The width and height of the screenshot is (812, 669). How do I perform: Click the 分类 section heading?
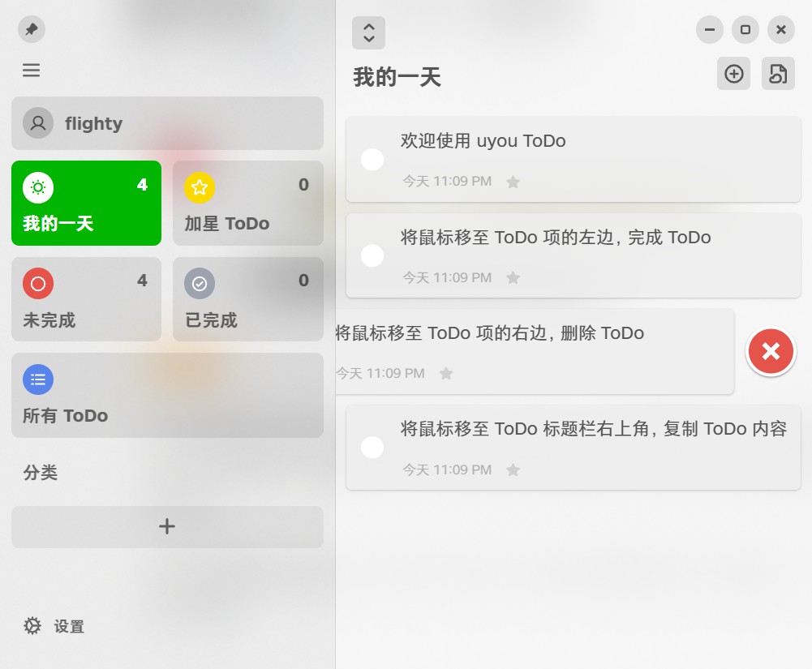click(40, 472)
